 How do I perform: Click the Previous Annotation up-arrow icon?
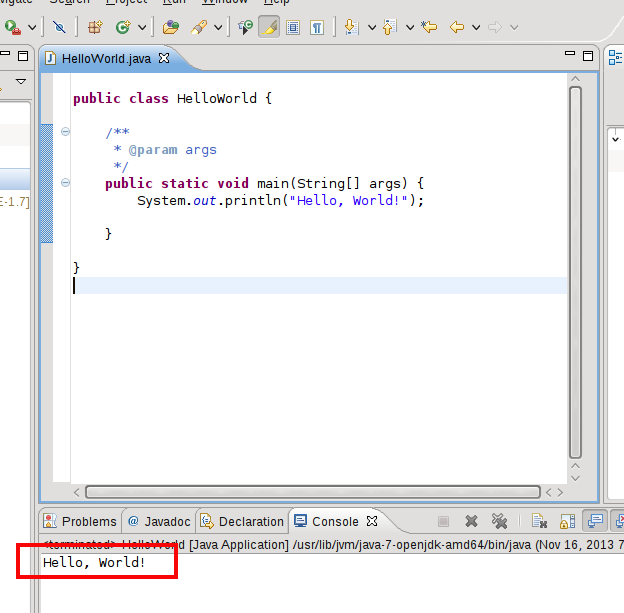click(390, 27)
